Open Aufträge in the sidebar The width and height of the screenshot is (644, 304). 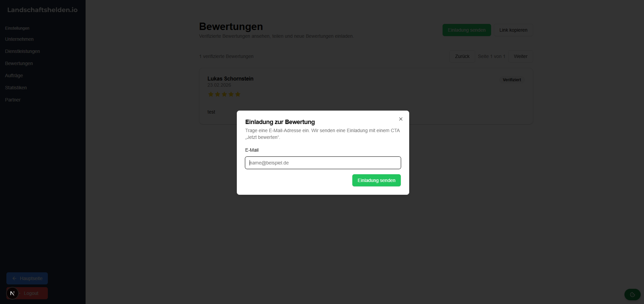[x=14, y=75]
